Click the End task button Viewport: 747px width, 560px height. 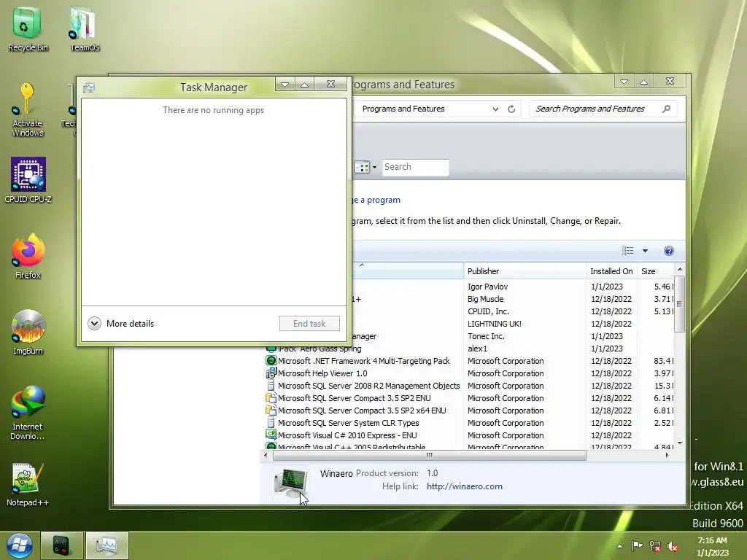309,324
